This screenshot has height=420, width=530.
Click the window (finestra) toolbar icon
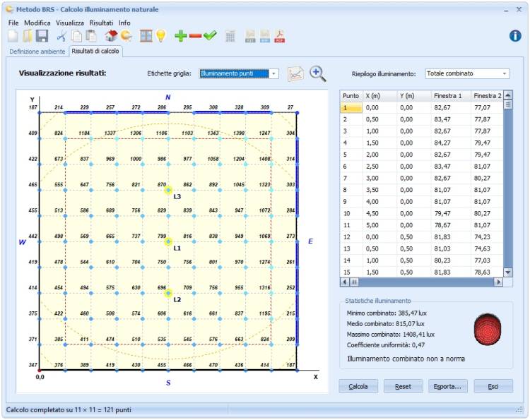(146, 35)
